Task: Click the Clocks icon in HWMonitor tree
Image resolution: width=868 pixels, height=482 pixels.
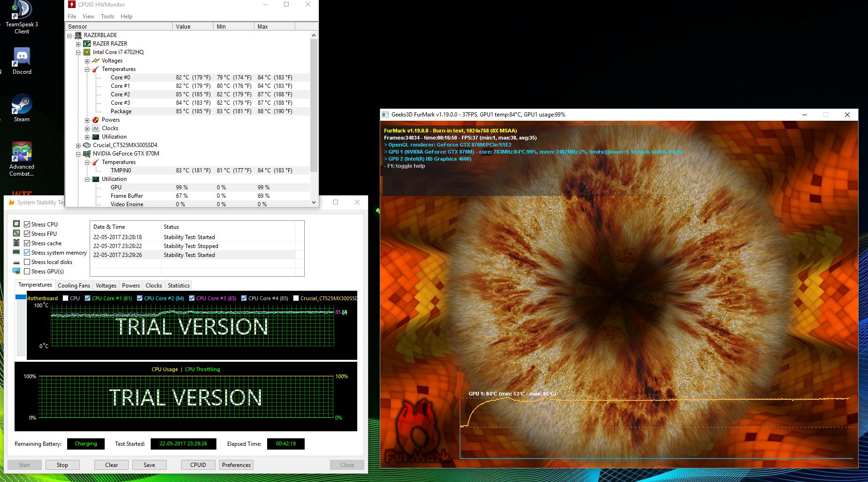Action: click(x=96, y=128)
